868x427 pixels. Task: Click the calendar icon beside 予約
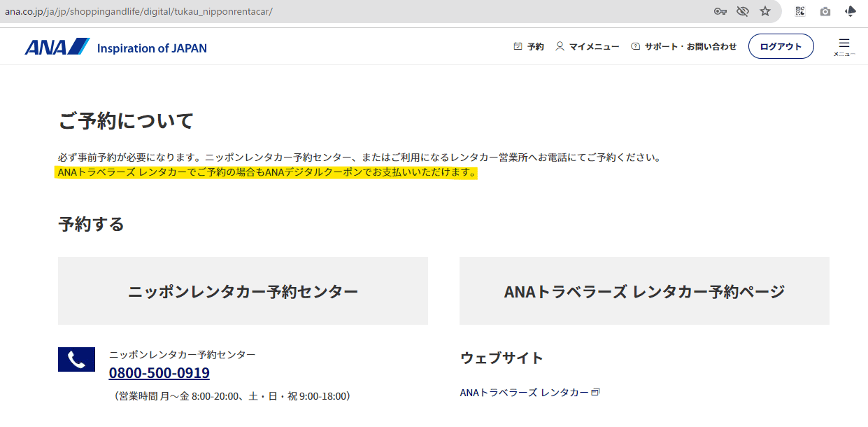pyautogui.click(x=518, y=47)
